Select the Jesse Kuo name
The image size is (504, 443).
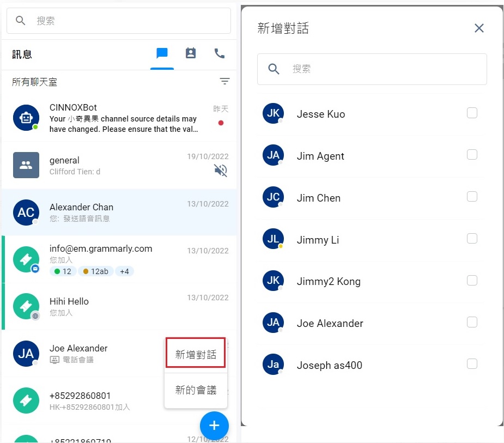tap(321, 114)
